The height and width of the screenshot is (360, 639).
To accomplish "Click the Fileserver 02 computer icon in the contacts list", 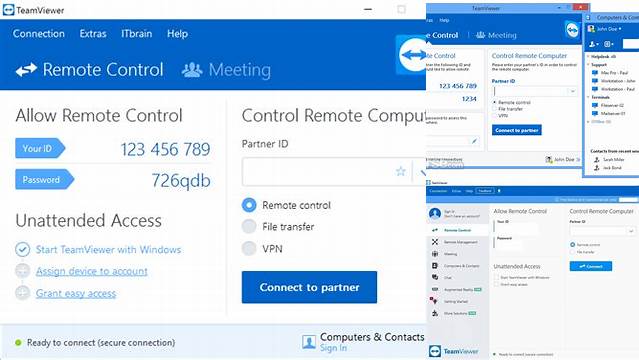I will click(595, 105).
